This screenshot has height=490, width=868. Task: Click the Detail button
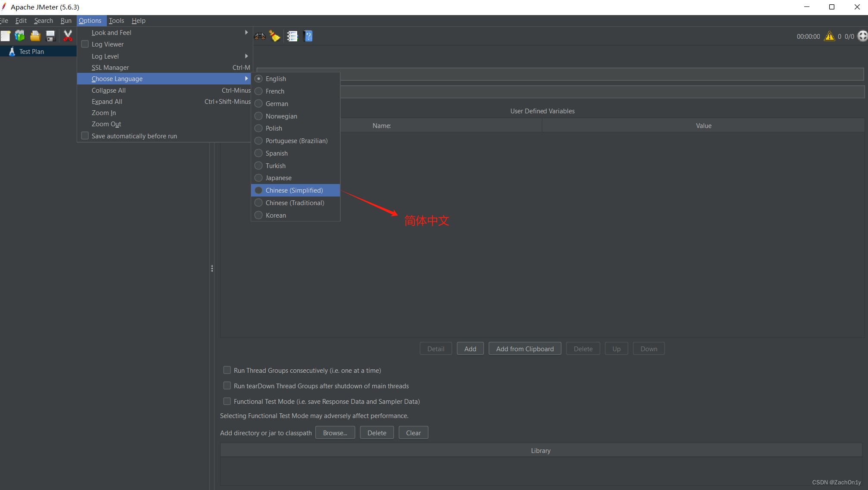coord(436,349)
